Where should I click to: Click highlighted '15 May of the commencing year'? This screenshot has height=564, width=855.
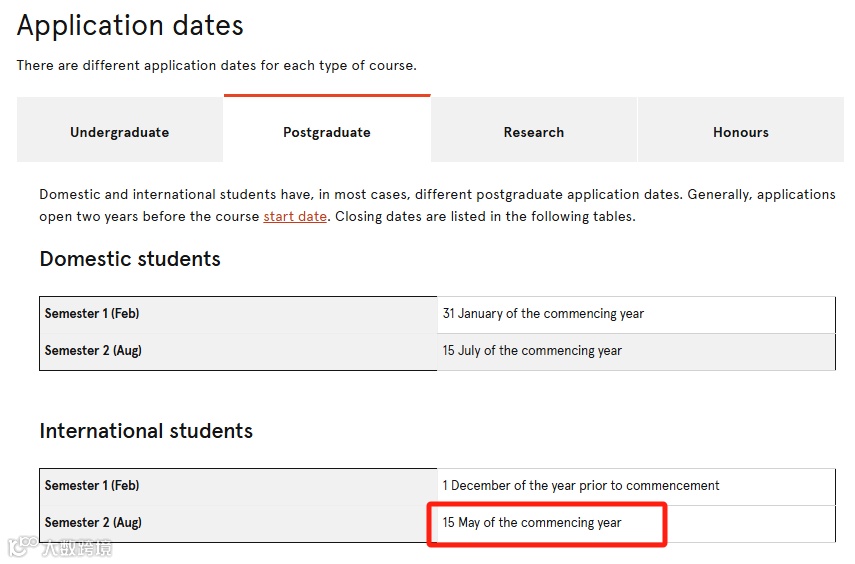pos(532,523)
